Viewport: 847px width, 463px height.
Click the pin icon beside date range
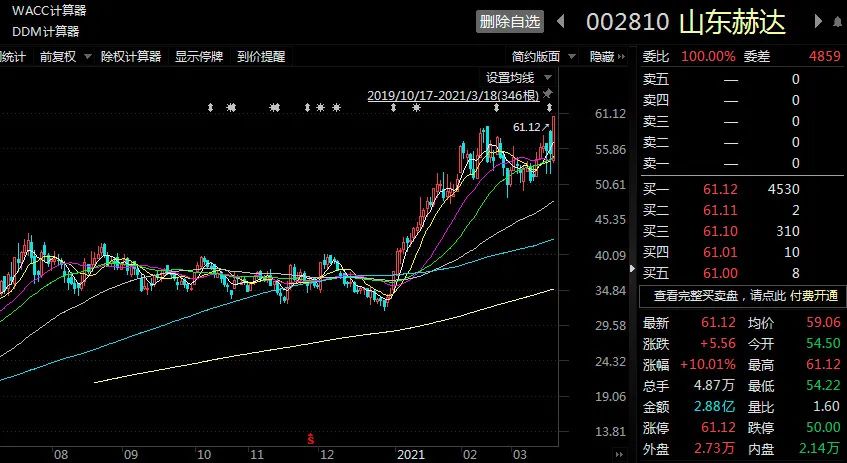[547, 94]
